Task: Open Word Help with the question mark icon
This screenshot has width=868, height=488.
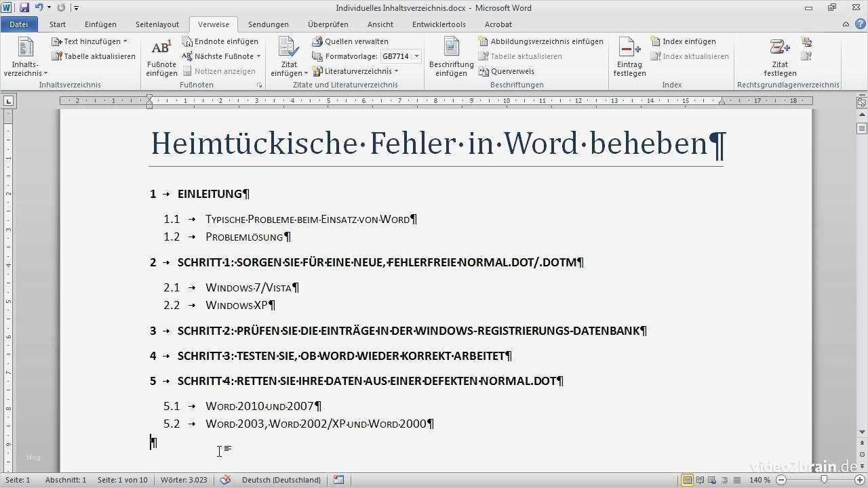Action: tap(860, 24)
